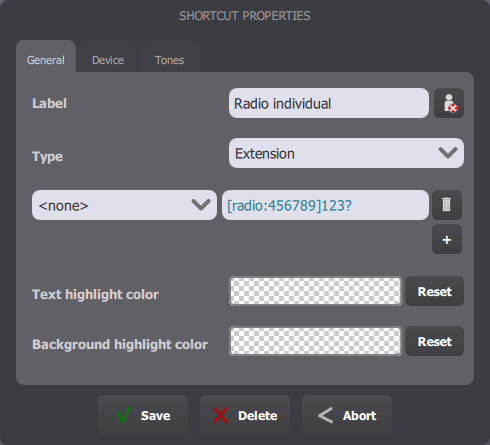The image size is (490, 445).
Task: Expand the Type dropdown showing Extension
Action: [x=346, y=153]
